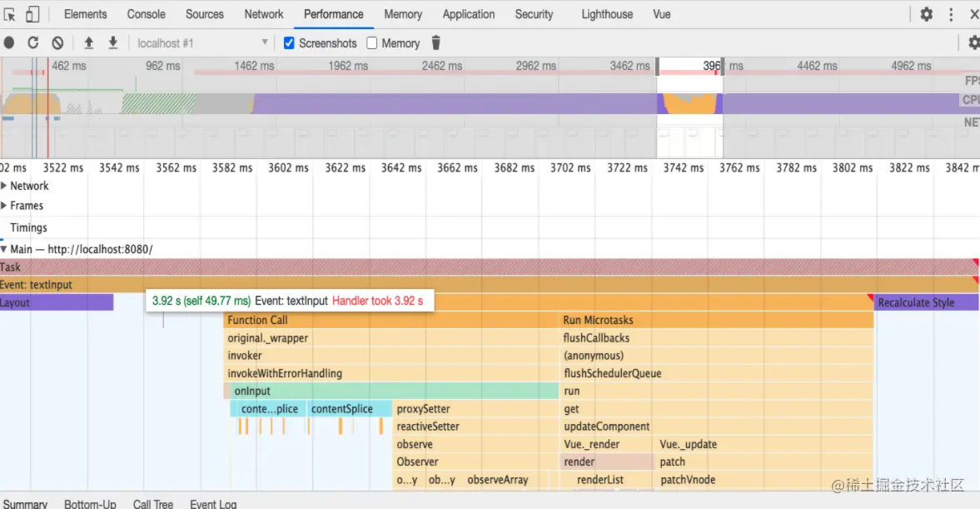Select the Vue._render frame
Screen dimensions: 980x509
[607, 445]
